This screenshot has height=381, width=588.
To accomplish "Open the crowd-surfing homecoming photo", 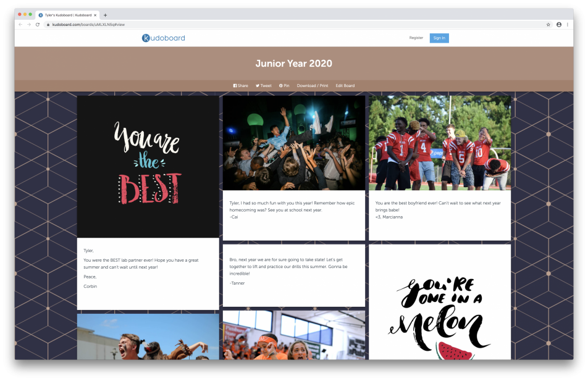I will [x=293, y=143].
